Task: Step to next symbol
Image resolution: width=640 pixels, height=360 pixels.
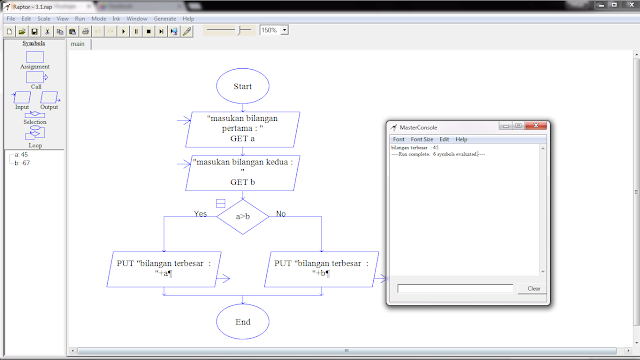Action: [161, 31]
